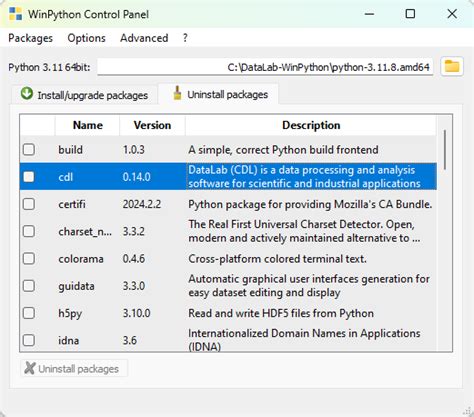Click the Python path input field
The image size is (474, 417).
click(265, 67)
